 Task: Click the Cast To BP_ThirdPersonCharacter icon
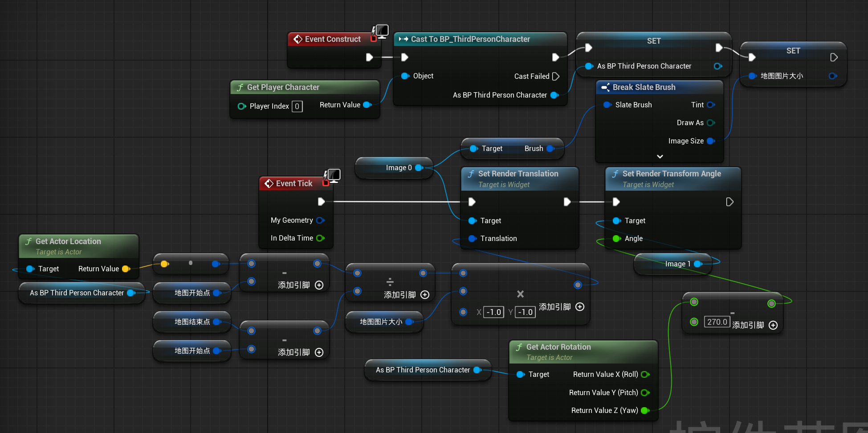pos(403,39)
